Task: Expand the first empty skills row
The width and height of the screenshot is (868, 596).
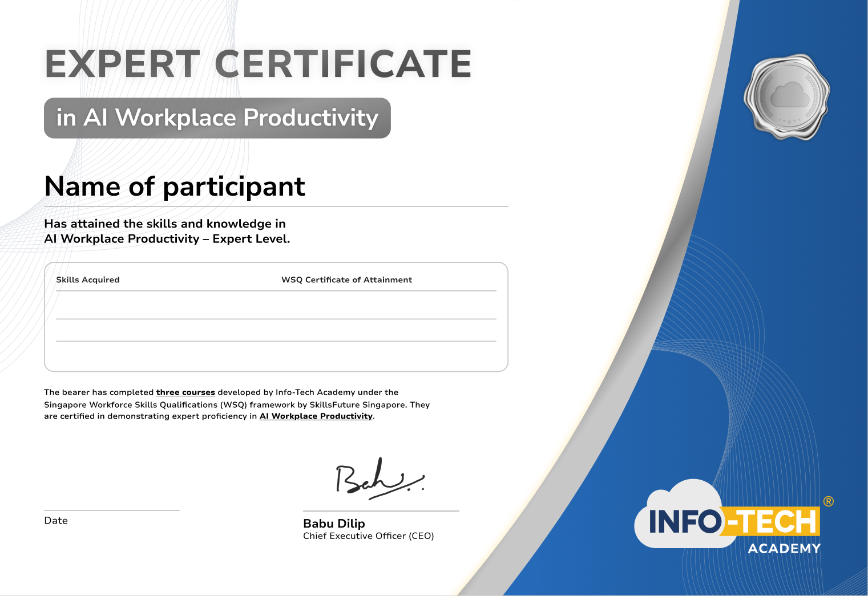Action: tap(276, 305)
